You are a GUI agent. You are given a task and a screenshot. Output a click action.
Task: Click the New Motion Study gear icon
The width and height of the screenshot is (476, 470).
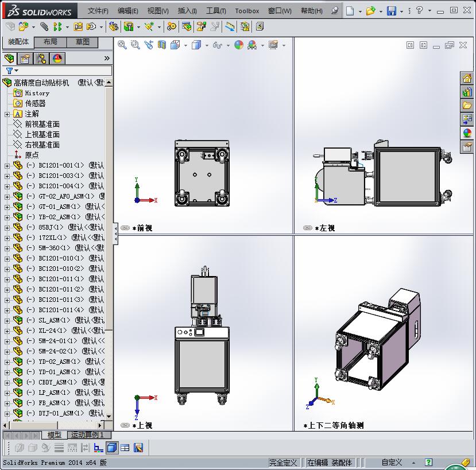[172, 27]
